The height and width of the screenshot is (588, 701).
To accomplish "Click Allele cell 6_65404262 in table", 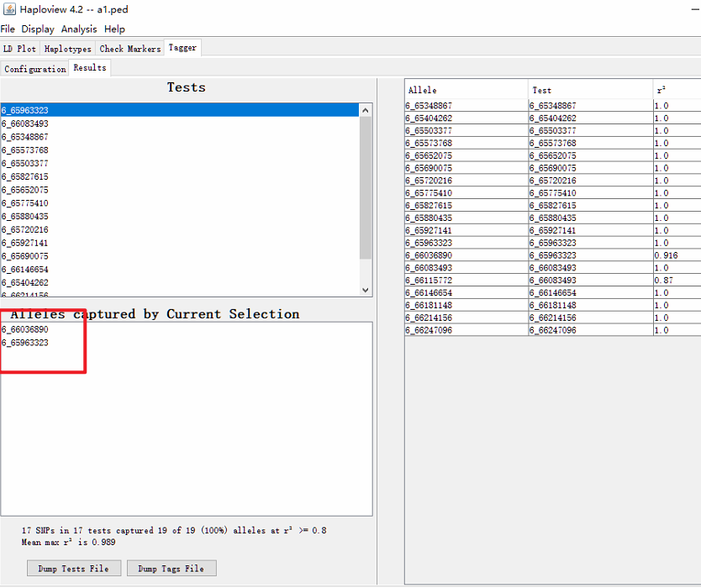I will click(466, 118).
